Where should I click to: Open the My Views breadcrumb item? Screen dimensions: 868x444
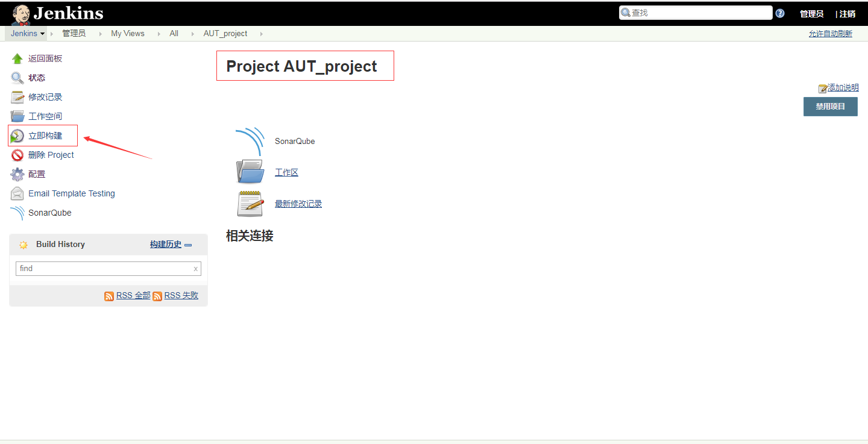tap(128, 33)
